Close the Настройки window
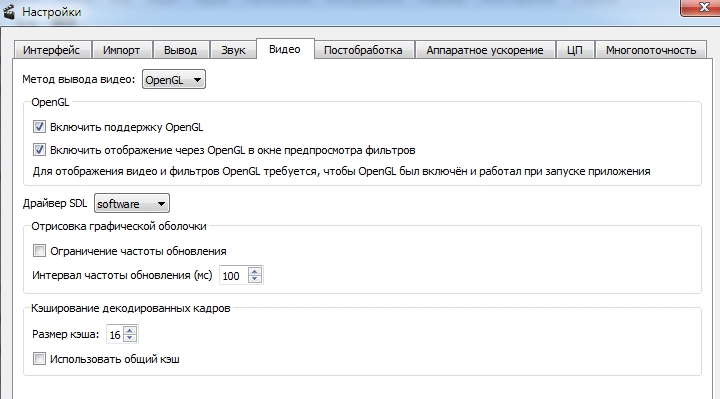 point(700,7)
